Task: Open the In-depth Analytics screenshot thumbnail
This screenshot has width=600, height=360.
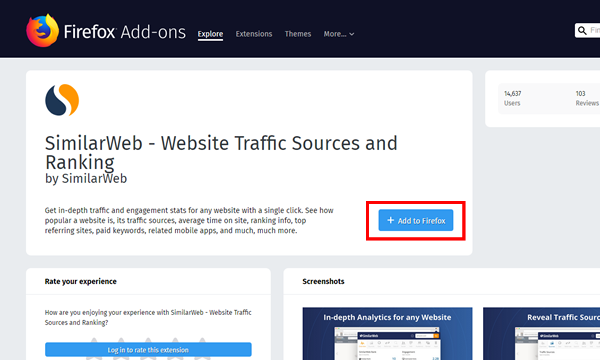Action: coord(387,334)
